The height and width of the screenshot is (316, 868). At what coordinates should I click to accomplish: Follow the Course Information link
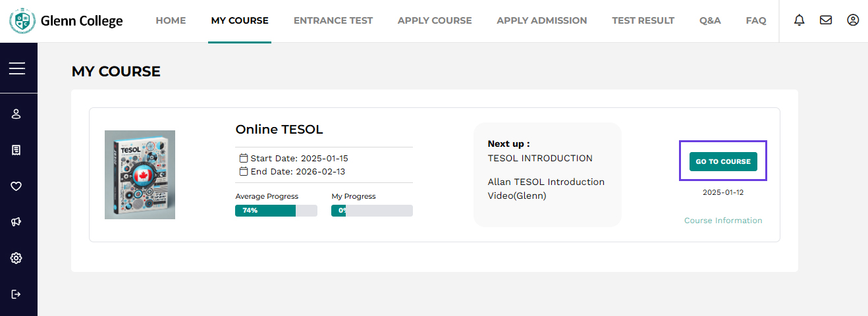pos(723,221)
